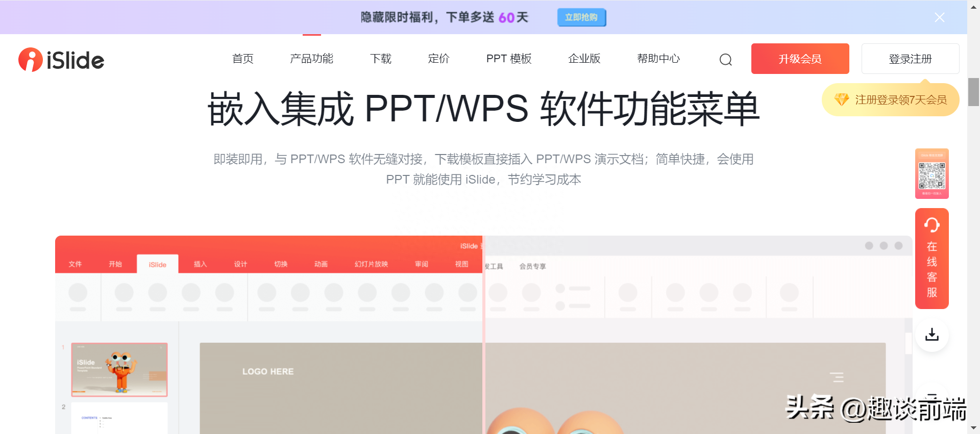
Task: Open 企业版 navigation item
Action: pos(584,59)
